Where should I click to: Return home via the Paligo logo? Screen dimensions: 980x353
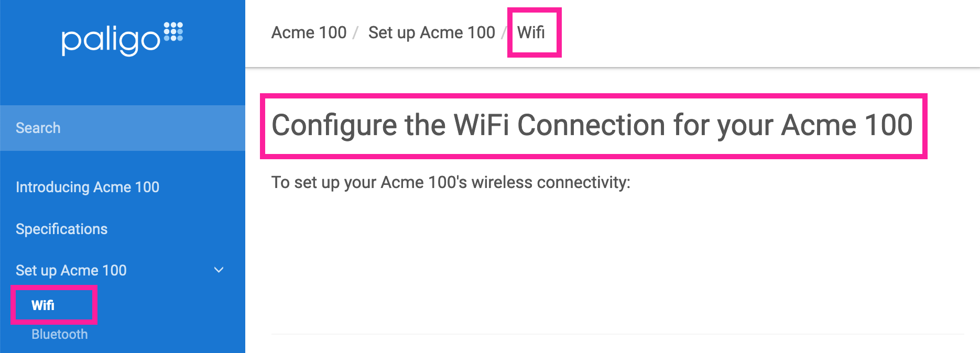(x=124, y=37)
